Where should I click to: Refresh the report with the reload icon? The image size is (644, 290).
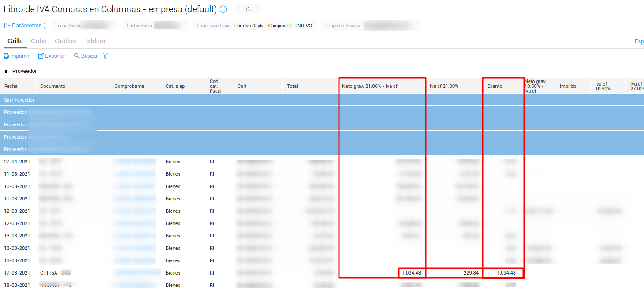(248, 9)
